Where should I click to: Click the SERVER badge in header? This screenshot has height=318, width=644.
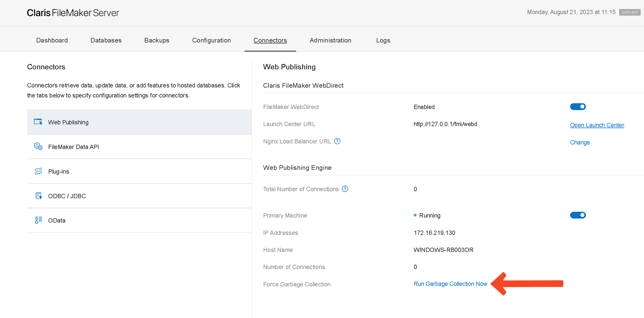click(x=629, y=12)
